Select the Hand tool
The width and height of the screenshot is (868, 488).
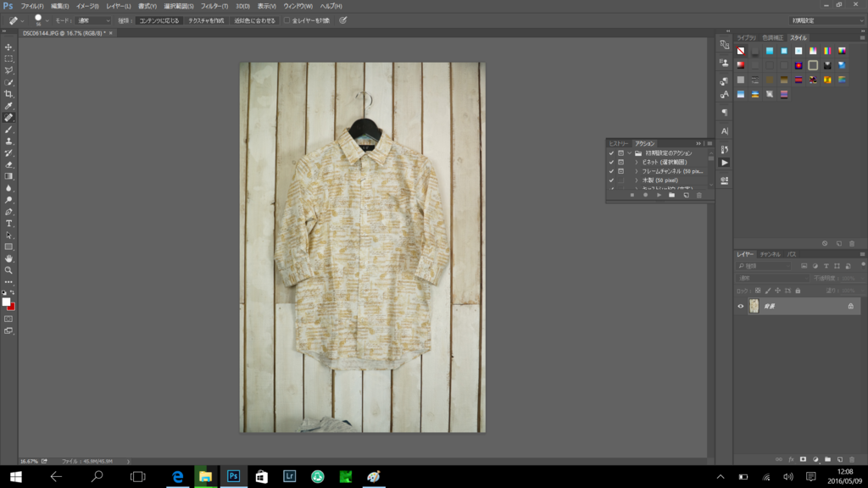[x=8, y=258]
